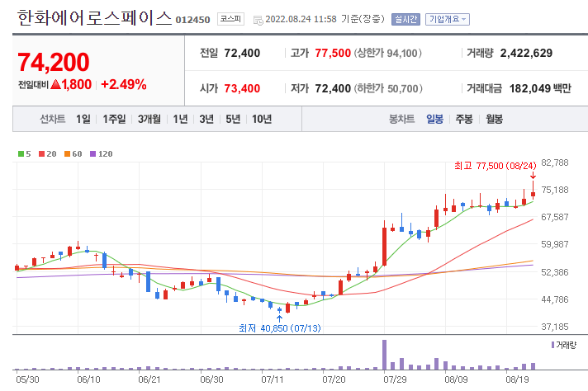Click the orange 60-day average swatch
This screenshot has height=391, width=588.
point(67,154)
